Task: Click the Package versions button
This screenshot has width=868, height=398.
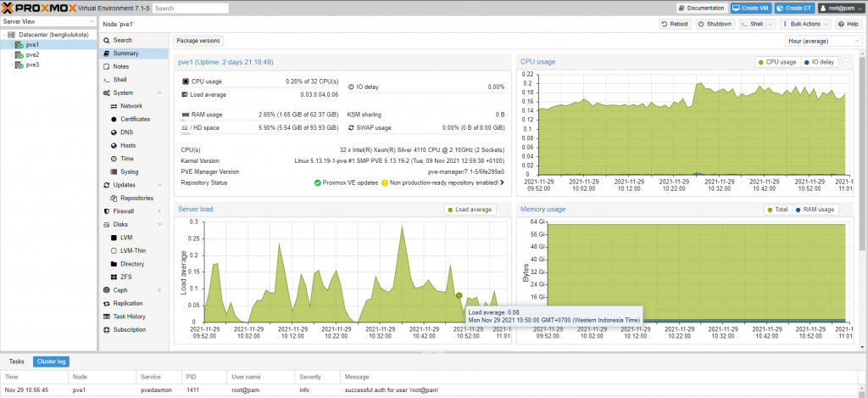Action: (x=198, y=41)
